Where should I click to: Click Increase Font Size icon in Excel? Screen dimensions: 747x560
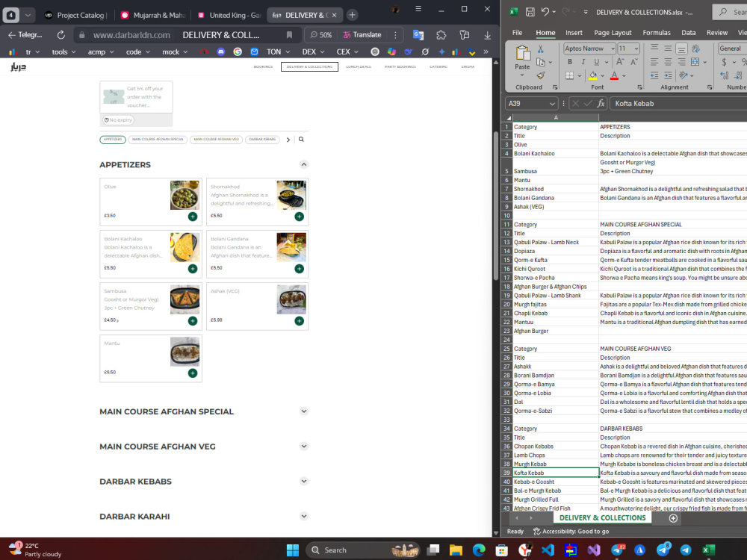click(620, 62)
